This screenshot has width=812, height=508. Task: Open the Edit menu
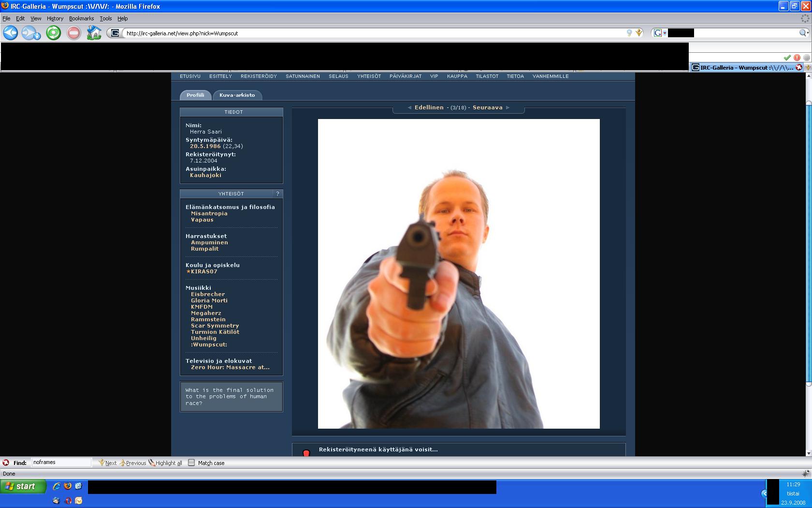(20, 18)
